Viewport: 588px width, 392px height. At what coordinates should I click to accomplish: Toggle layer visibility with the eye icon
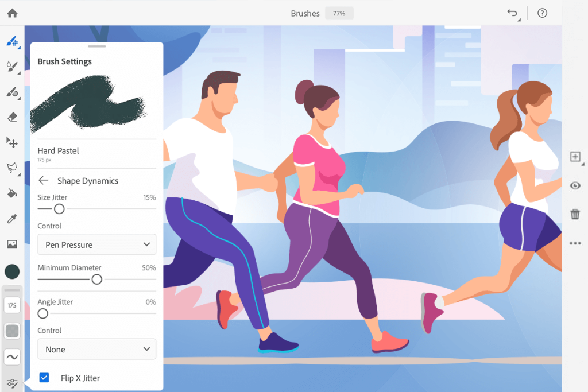[575, 185]
